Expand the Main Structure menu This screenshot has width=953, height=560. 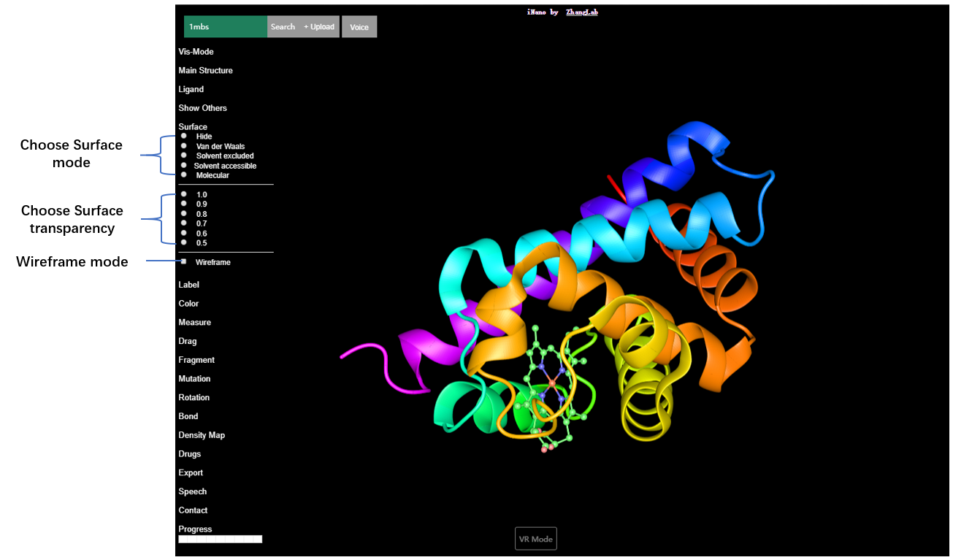pyautogui.click(x=205, y=71)
